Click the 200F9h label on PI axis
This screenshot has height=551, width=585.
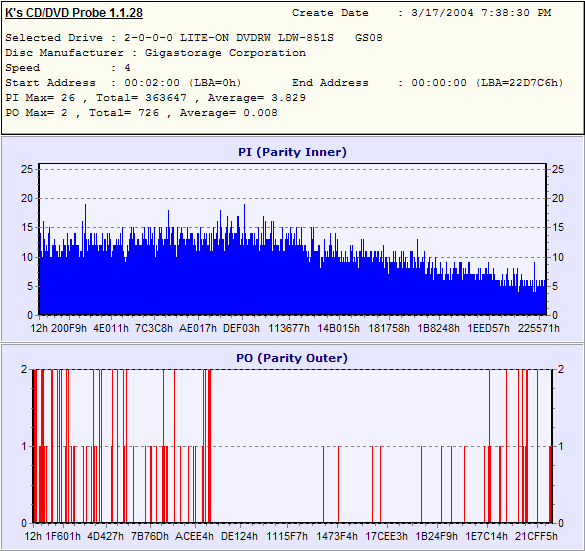point(69,328)
